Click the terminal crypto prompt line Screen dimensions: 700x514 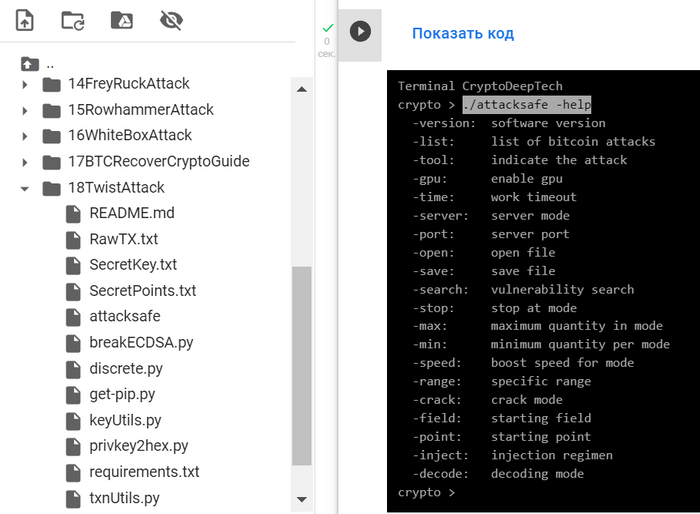tap(426, 493)
